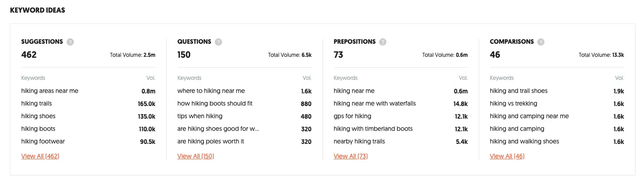
Task: Open View All (73) prepositions link
Action: [x=351, y=156]
